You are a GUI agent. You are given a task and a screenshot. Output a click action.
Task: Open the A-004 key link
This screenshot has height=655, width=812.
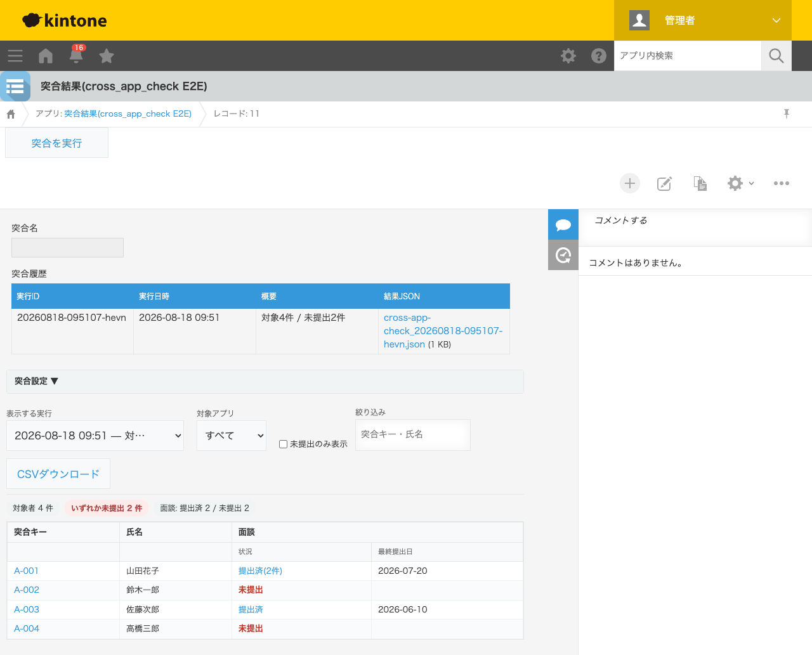pos(27,628)
